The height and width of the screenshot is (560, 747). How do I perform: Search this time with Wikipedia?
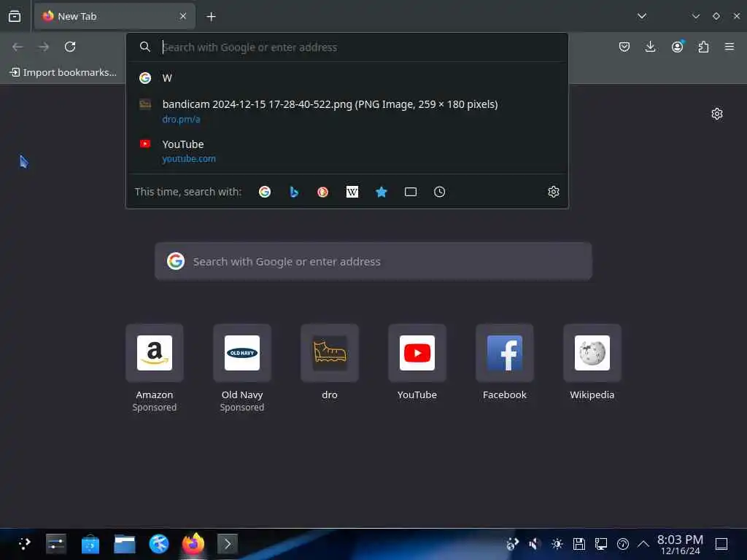click(352, 192)
